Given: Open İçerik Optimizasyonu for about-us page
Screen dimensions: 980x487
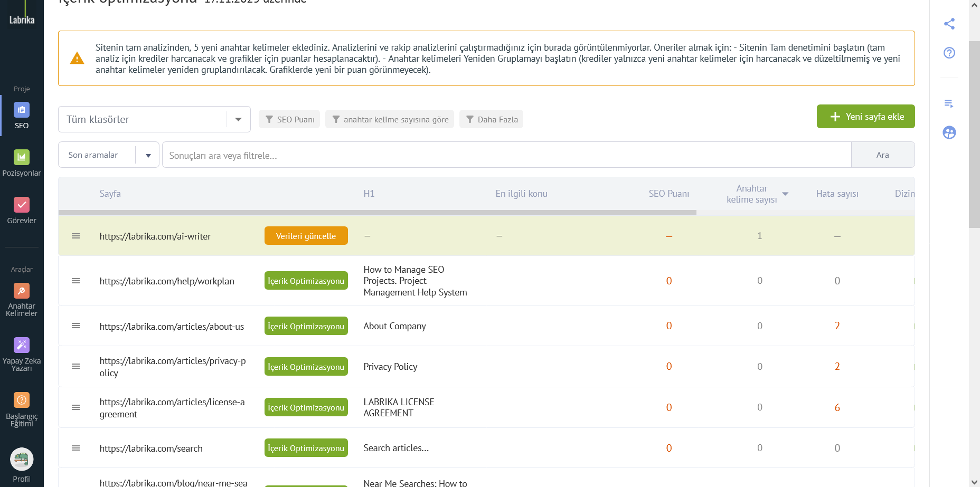Looking at the screenshot, I should [x=306, y=326].
